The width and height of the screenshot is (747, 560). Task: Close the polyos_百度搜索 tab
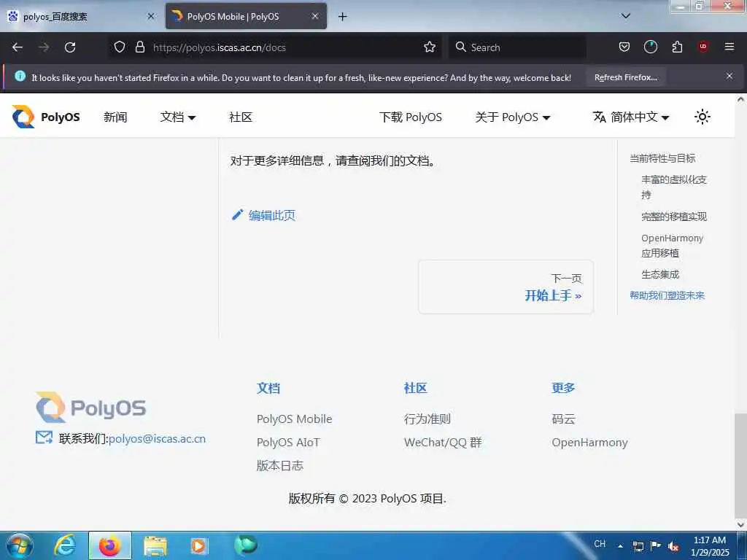tap(150, 16)
